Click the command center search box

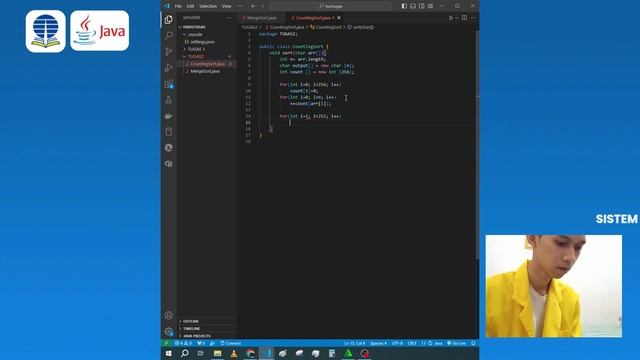click(x=330, y=6)
